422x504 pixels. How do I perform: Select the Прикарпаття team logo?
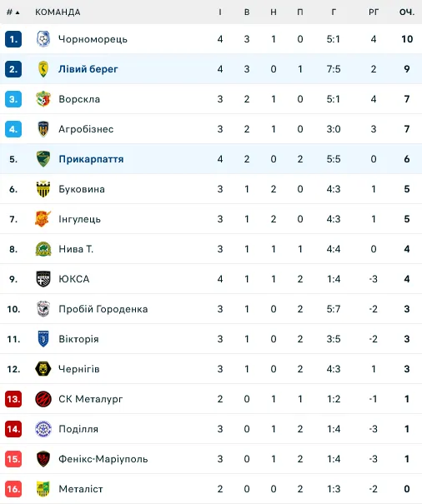pos(43,159)
